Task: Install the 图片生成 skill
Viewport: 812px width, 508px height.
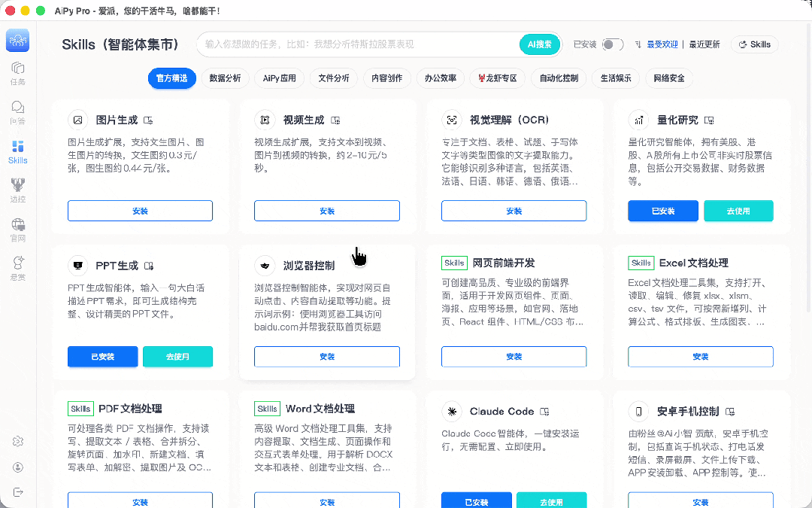Action: point(141,211)
